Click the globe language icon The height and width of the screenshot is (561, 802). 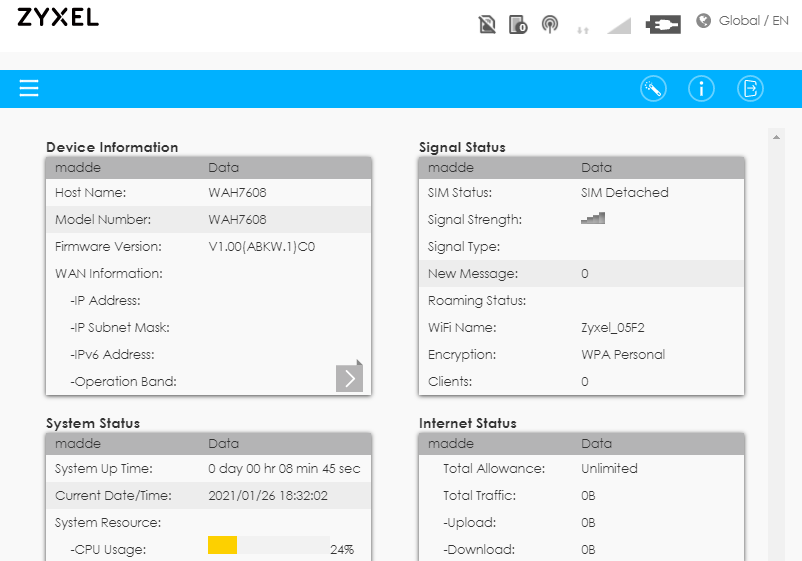[x=704, y=20]
